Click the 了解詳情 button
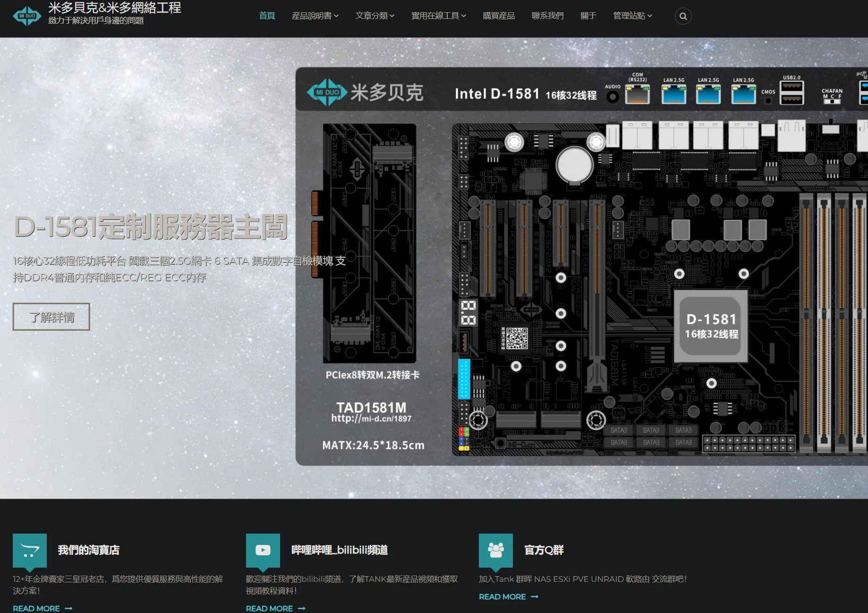Screen dimensions: 868x613 pos(51,317)
